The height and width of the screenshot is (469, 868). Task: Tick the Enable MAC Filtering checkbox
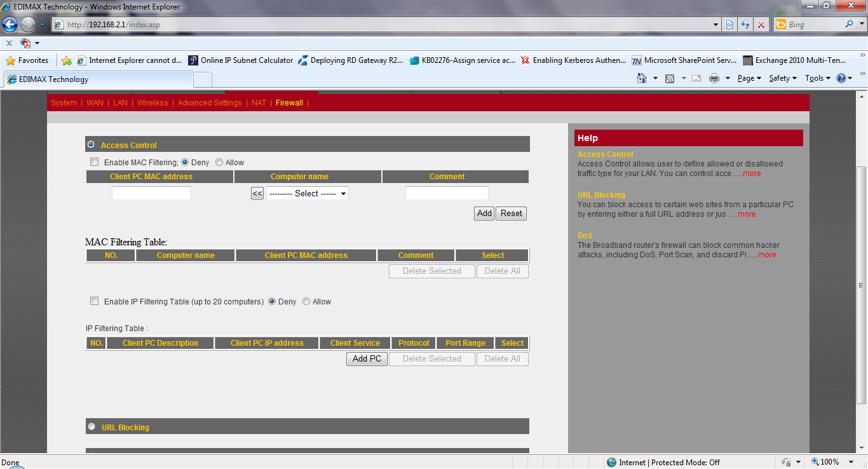coord(94,162)
